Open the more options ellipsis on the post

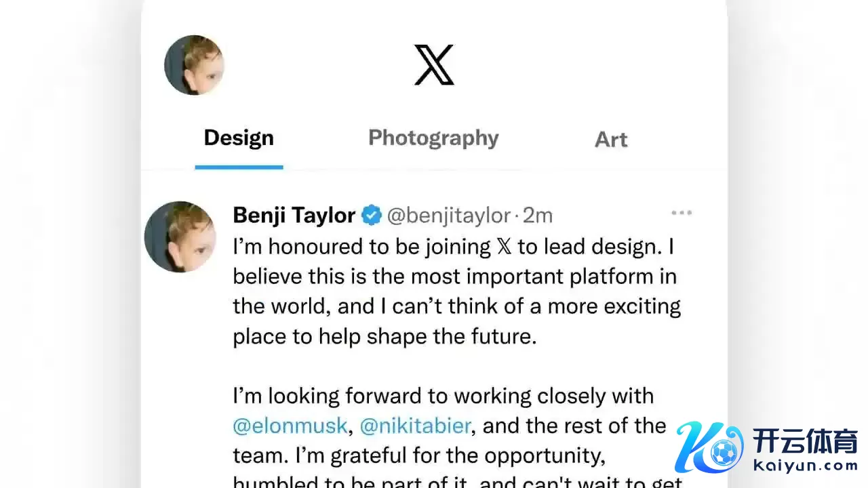tap(681, 213)
